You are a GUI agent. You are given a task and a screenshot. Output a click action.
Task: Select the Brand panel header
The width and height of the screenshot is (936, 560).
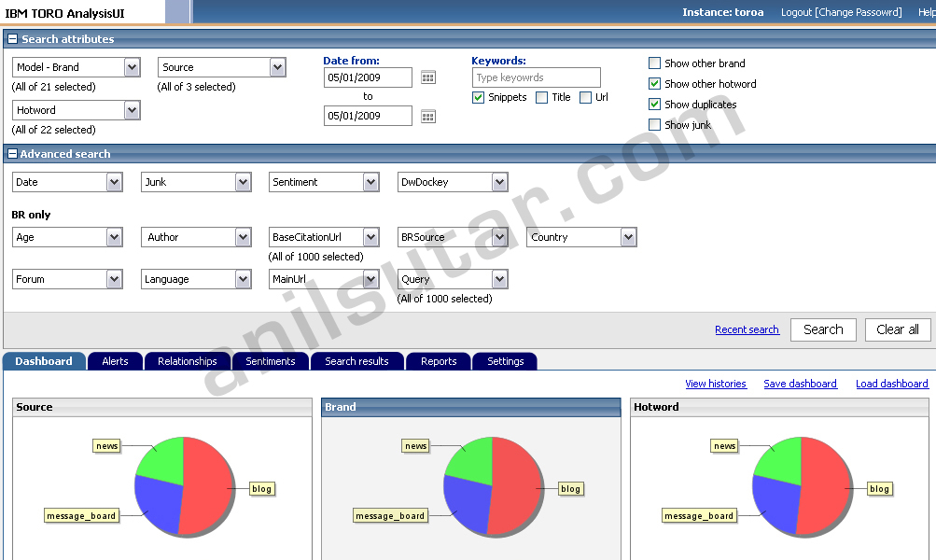click(471, 407)
